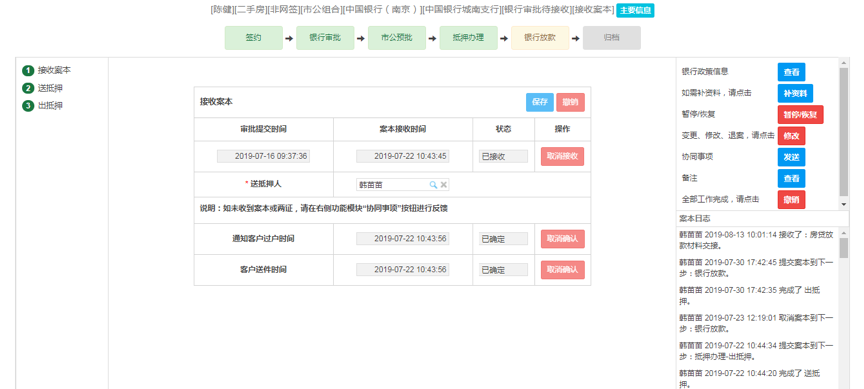This screenshot has width=864, height=389.
Task: Click the 协同事项 label
Action: pos(697,156)
